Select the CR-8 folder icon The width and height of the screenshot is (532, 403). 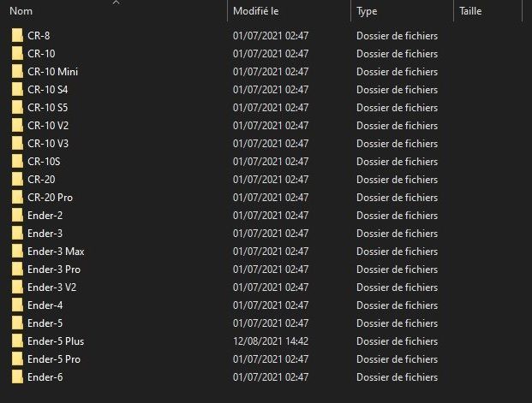17,36
